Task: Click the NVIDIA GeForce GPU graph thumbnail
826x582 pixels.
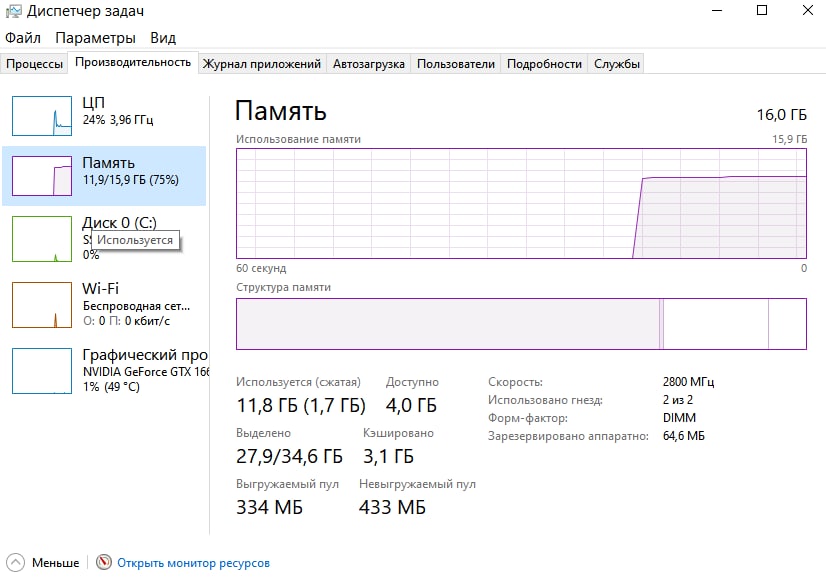Action: coord(42,371)
